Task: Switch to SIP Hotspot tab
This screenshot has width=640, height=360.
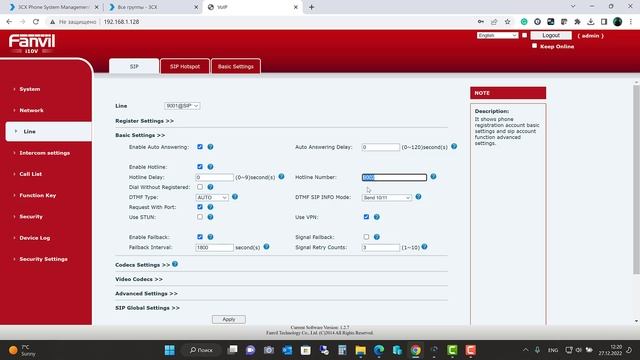Action: [185, 66]
